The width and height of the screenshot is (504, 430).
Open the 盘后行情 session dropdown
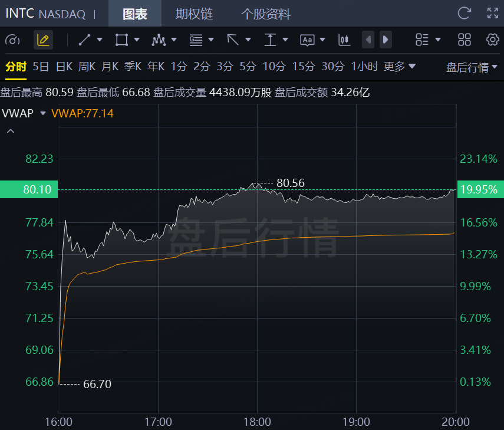click(472, 67)
